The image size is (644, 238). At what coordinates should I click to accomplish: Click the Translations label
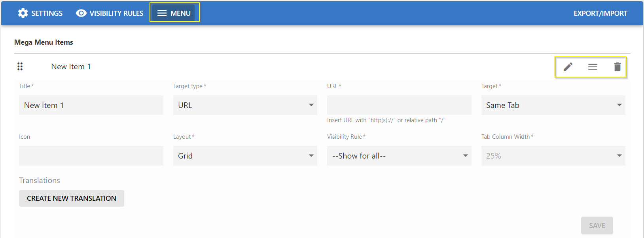(x=40, y=180)
